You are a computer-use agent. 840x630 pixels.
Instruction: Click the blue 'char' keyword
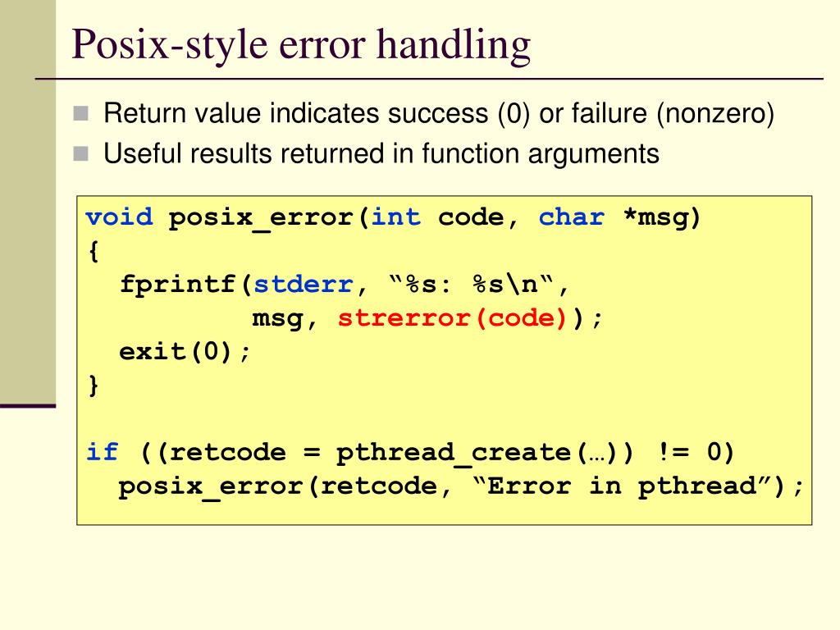572,217
